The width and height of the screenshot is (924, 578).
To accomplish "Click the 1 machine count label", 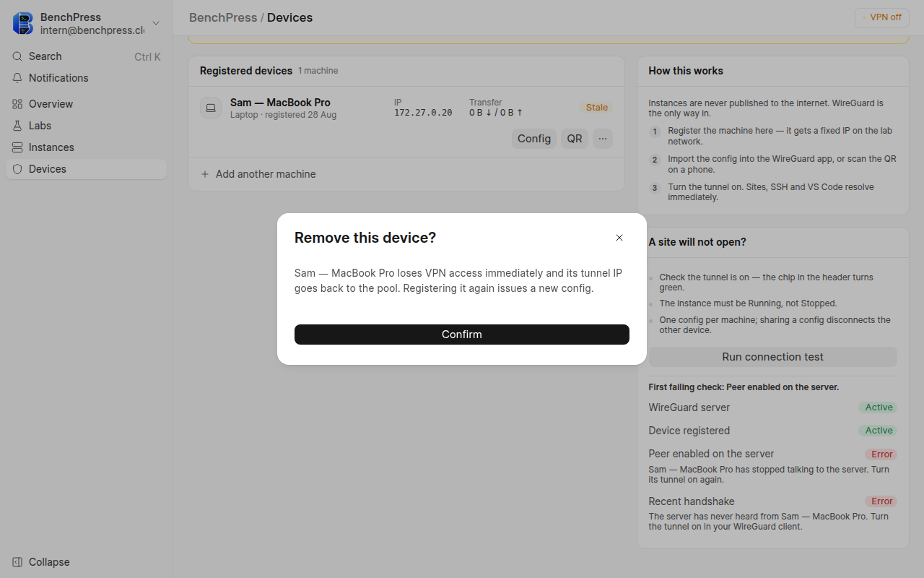I will (x=318, y=71).
